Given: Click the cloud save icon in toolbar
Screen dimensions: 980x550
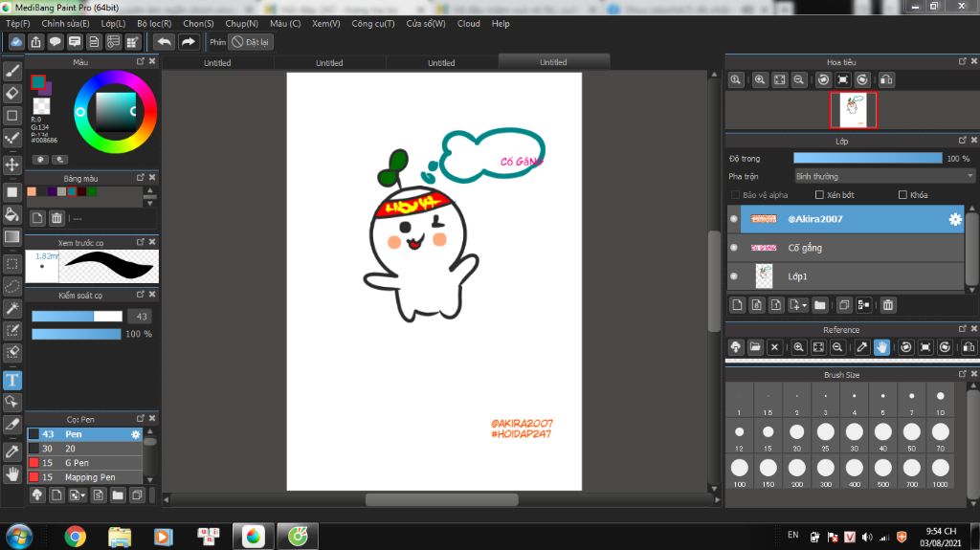Looking at the screenshot, I should click(16, 42).
